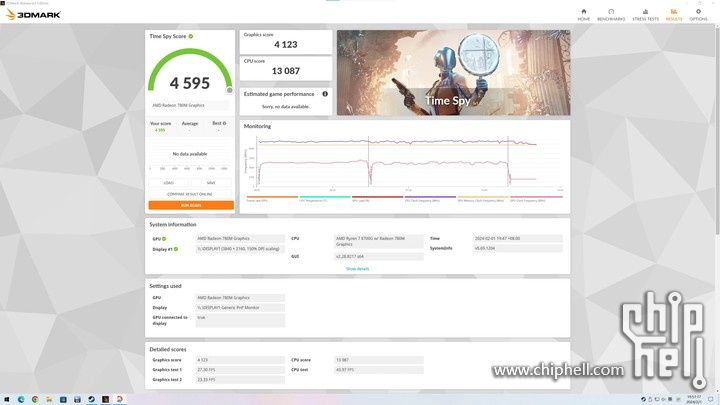Click the info icon next to Best
720x405 pixels.
pyautogui.click(x=224, y=123)
